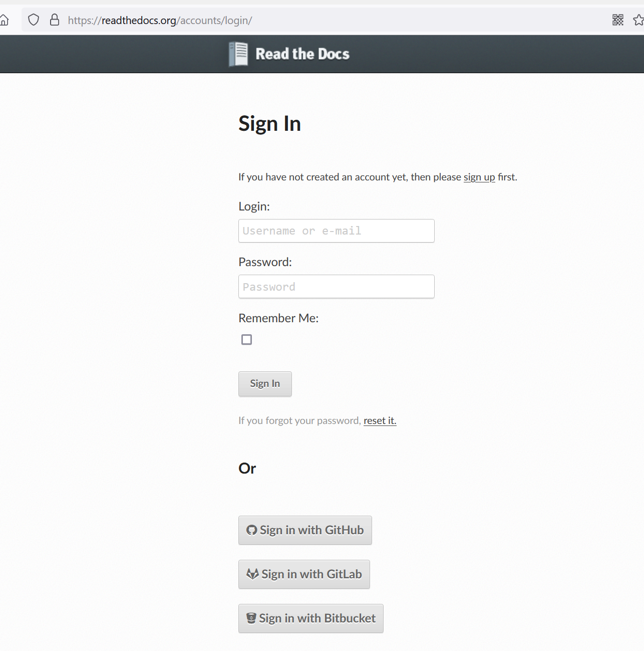Click the Sign In button
The image size is (644, 651).
(265, 384)
